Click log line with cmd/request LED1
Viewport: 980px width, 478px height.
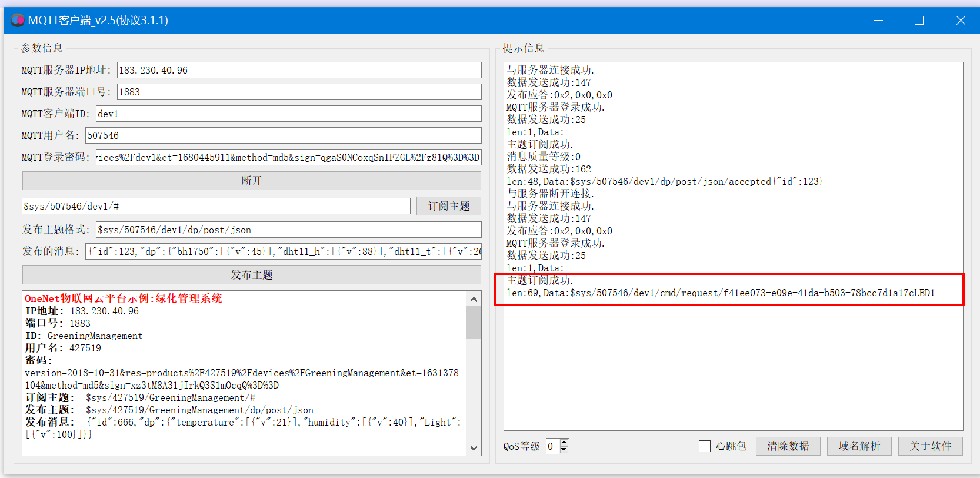pyautogui.click(x=721, y=293)
